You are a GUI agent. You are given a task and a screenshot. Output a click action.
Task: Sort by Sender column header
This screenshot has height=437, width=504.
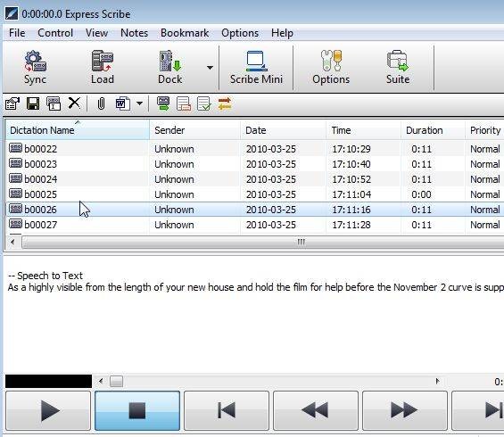pyautogui.click(x=194, y=130)
